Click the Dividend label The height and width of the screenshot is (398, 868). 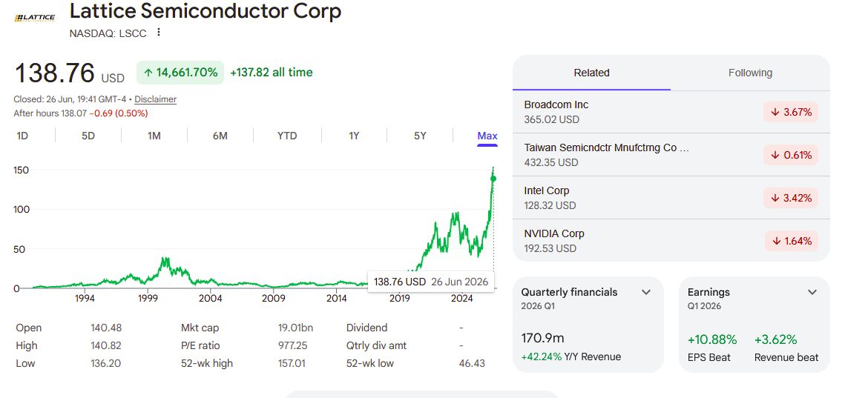[367, 328]
